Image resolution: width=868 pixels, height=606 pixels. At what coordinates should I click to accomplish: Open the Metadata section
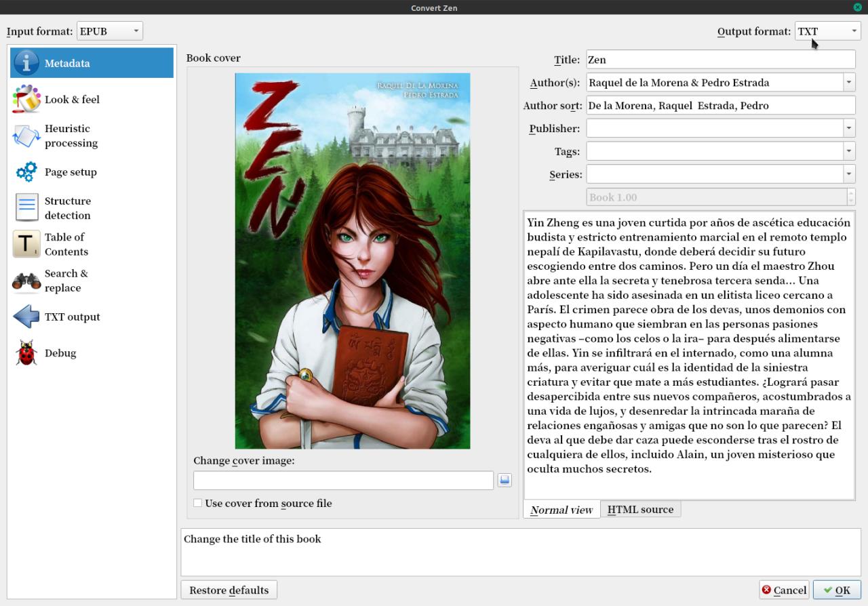[x=92, y=63]
